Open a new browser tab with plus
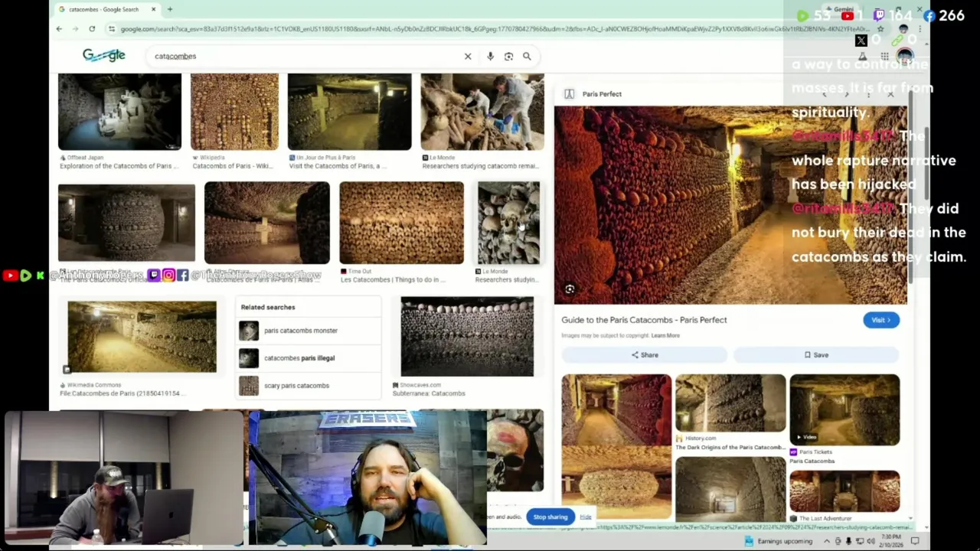 click(x=170, y=9)
